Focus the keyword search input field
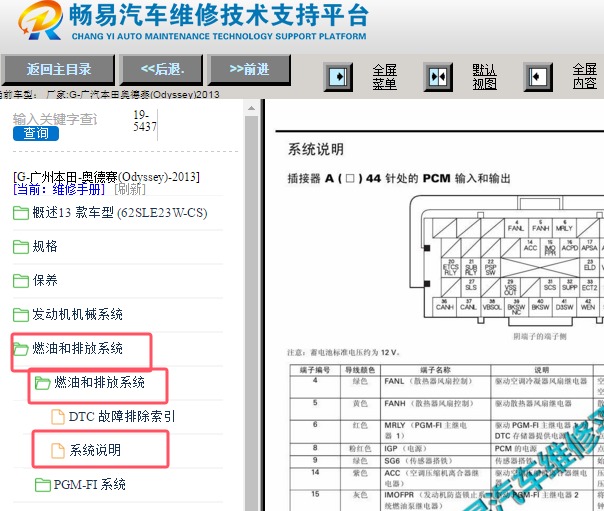This screenshot has height=511, width=604. 55,119
